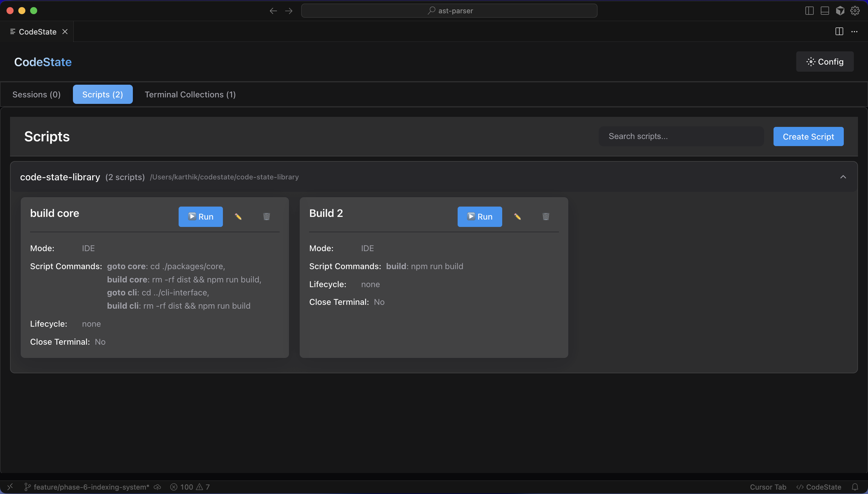Screen dimensions: 868x494
Task: Toggle the bottom panel layout icon
Action: coord(825,11)
